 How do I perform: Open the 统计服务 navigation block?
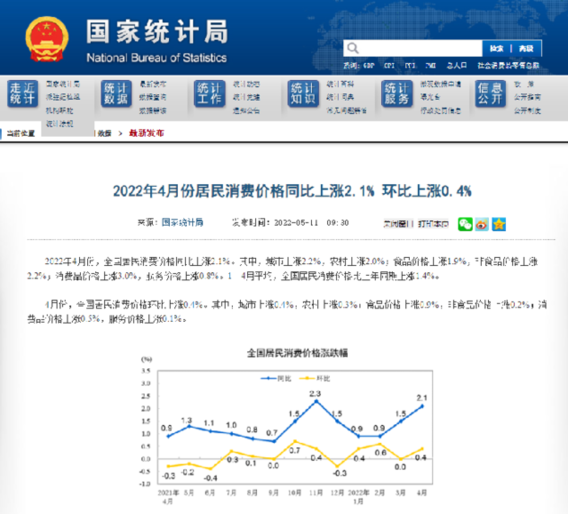coord(397,94)
